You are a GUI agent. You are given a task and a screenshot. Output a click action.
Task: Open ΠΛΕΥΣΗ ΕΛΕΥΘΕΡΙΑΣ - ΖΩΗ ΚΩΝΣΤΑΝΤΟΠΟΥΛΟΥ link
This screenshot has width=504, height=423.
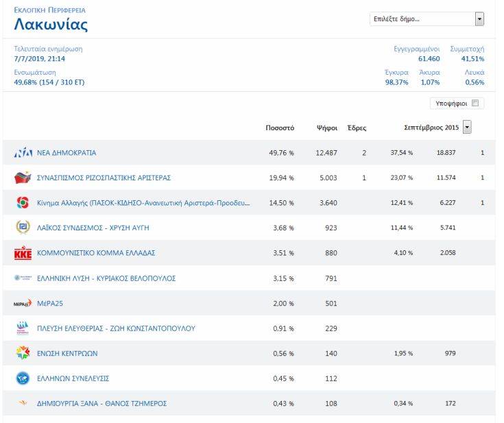pos(115,328)
